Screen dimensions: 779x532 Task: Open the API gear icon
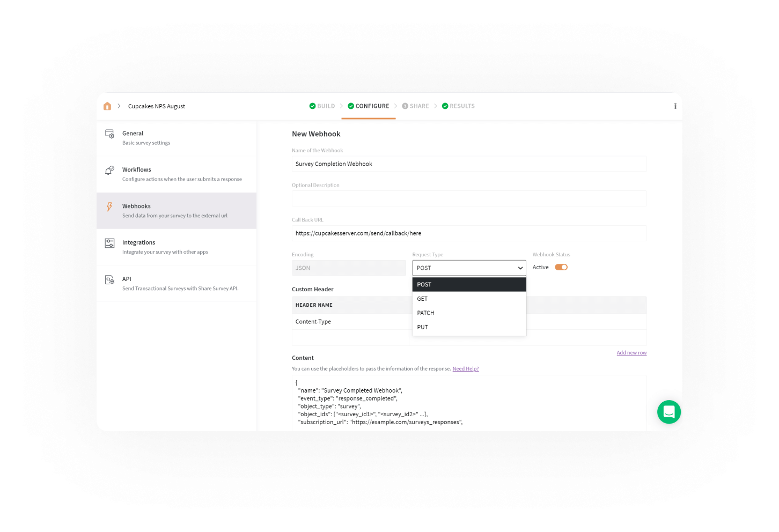(x=109, y=280)
